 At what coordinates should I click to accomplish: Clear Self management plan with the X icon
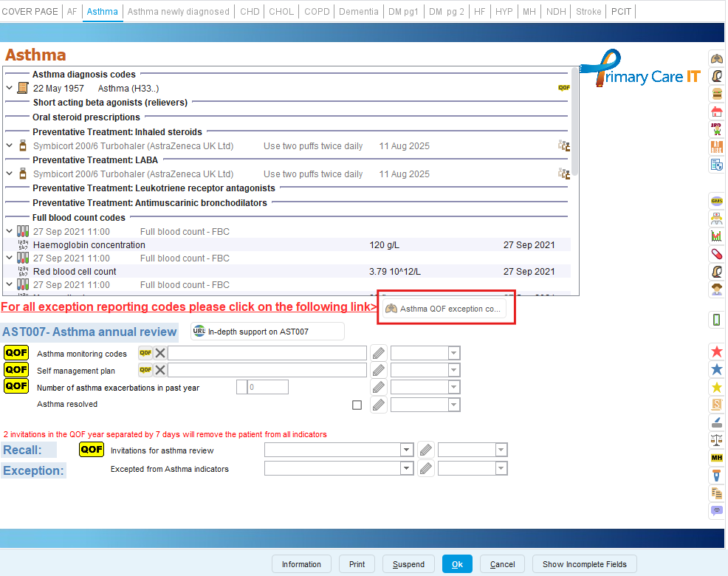[x=160, y=370]
